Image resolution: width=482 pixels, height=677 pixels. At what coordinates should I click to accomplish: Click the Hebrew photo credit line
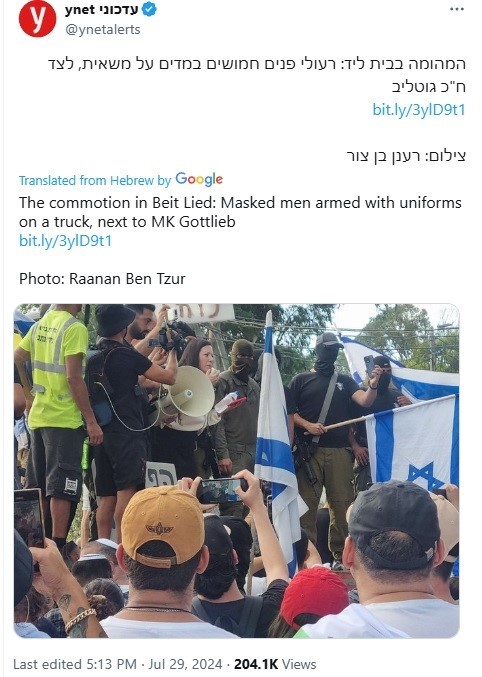click(406, 156)
